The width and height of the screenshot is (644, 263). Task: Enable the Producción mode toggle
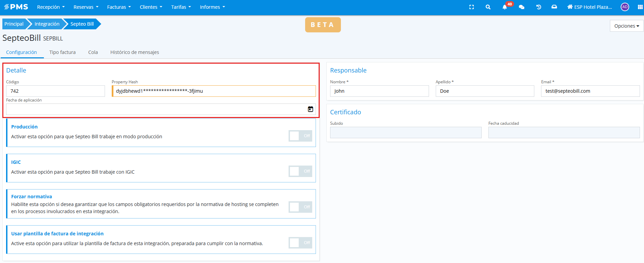coord(300,136)
